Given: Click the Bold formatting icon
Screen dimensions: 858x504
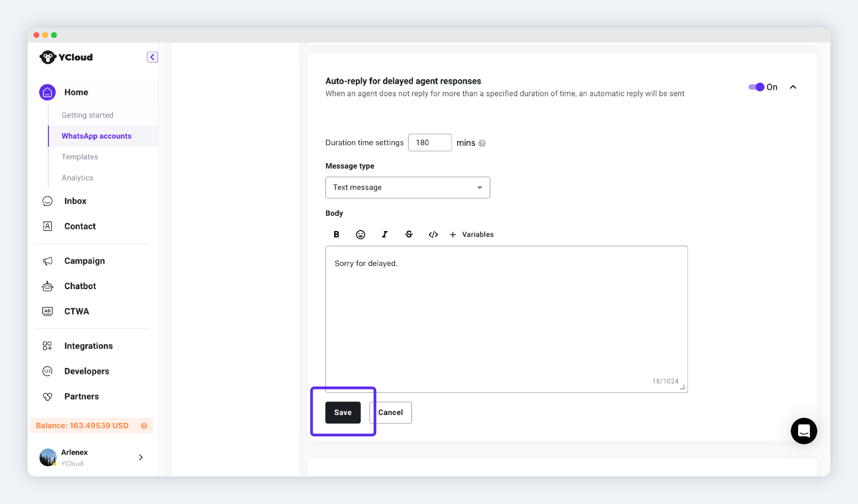Looking at the screenshot, I should coord(336,234).
